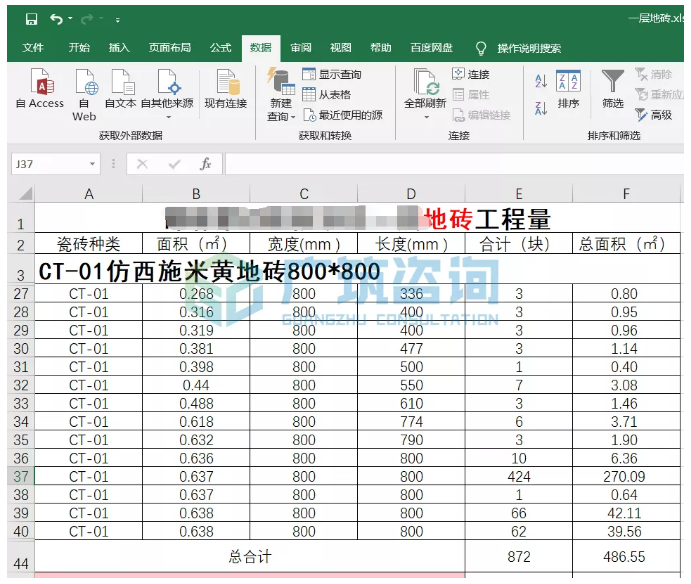Image resolution: width=691 pixels, height=584 pixels.
Task: Click inside the formula bar input
Action: click(x=454, y=164)
